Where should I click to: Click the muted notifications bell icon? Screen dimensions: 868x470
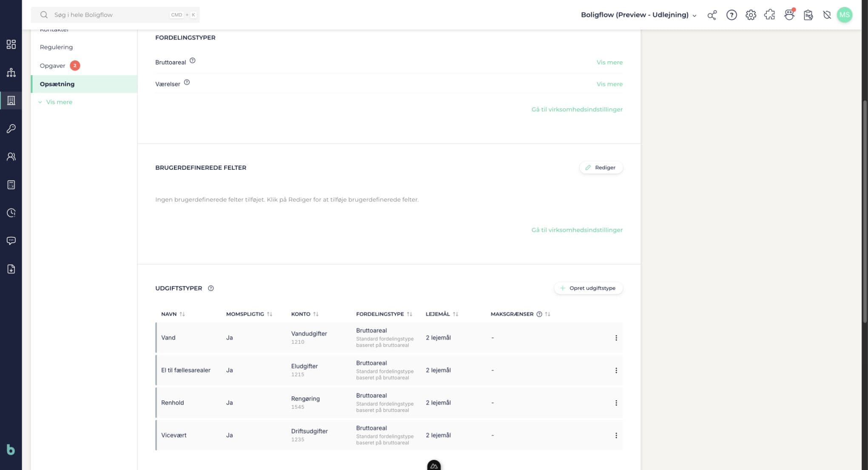(x=827, y=15)
